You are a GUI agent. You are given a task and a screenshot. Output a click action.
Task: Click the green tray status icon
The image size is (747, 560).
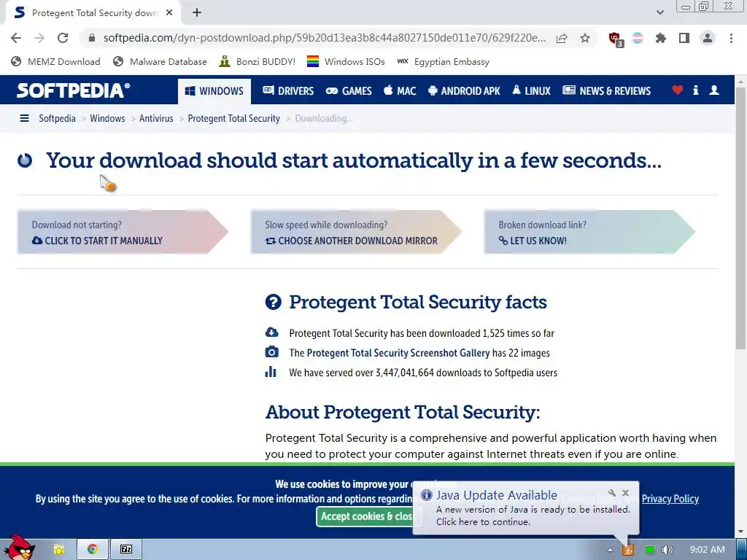(x=649, y=550)
